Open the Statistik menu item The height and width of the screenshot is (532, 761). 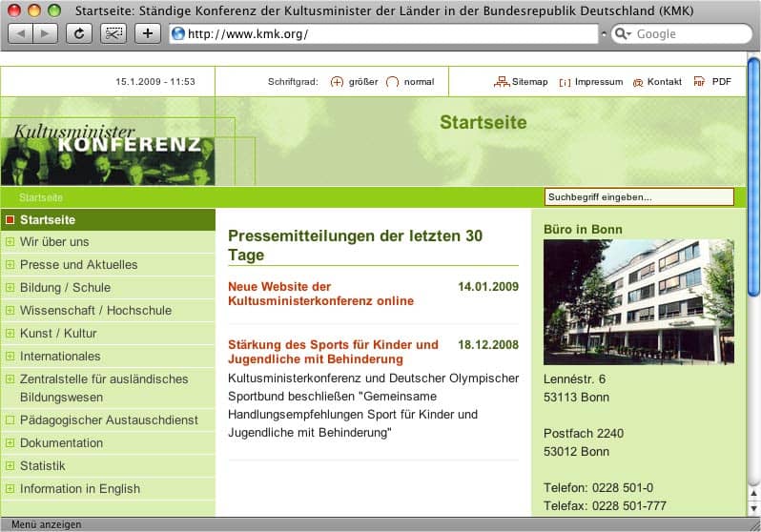(x=43, y=466)
